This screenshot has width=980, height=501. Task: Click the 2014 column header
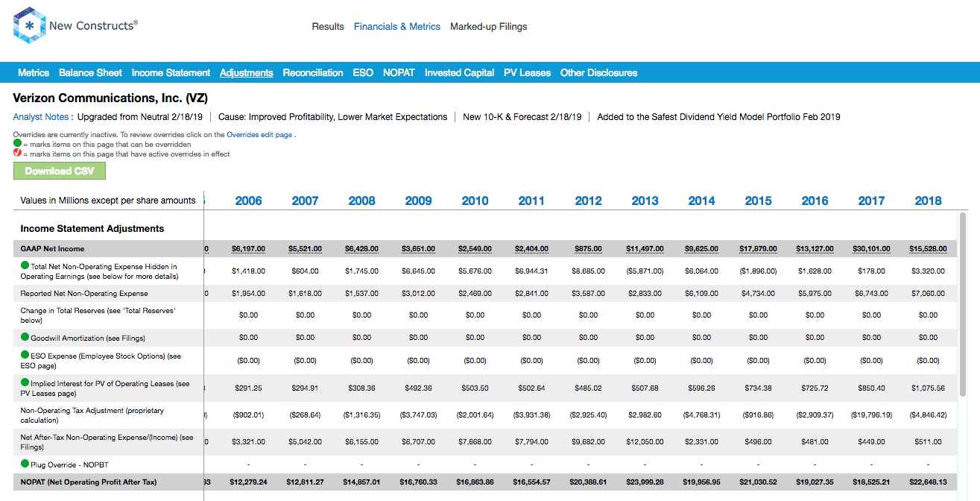701,201
